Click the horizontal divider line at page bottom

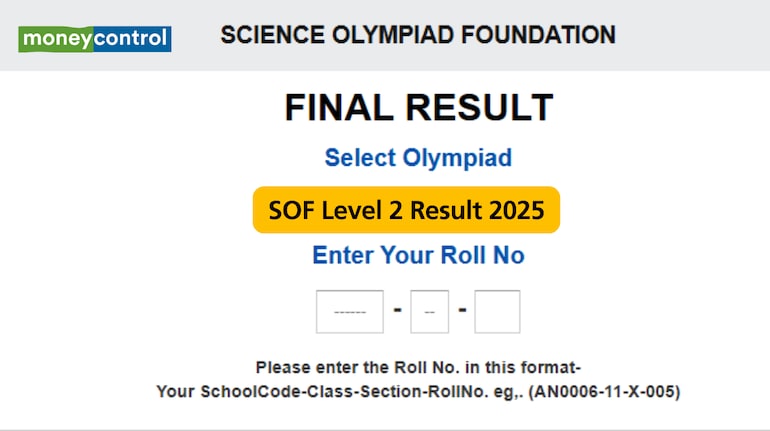tap(385, 429)
